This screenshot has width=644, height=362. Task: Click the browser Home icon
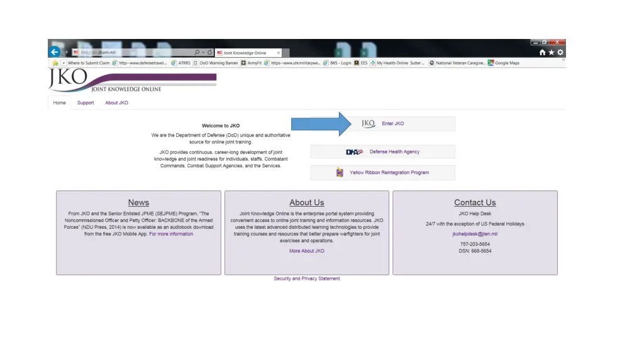pos(542,53)
